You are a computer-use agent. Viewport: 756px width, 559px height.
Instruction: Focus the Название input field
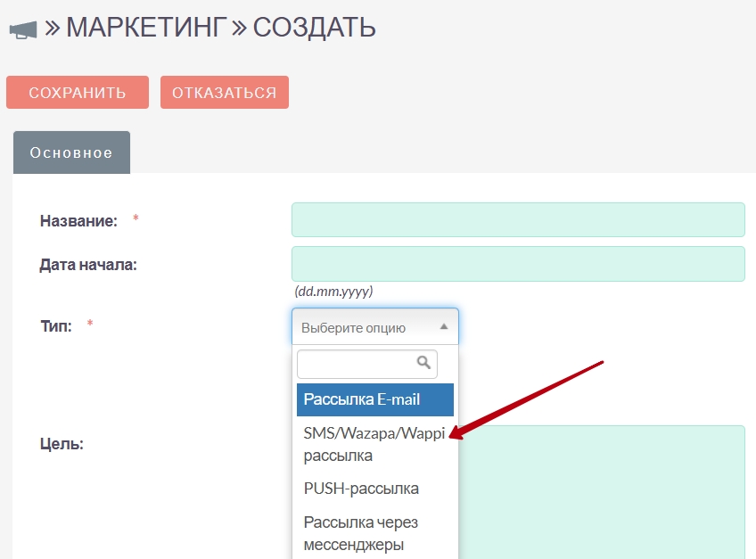coord(517,220)
